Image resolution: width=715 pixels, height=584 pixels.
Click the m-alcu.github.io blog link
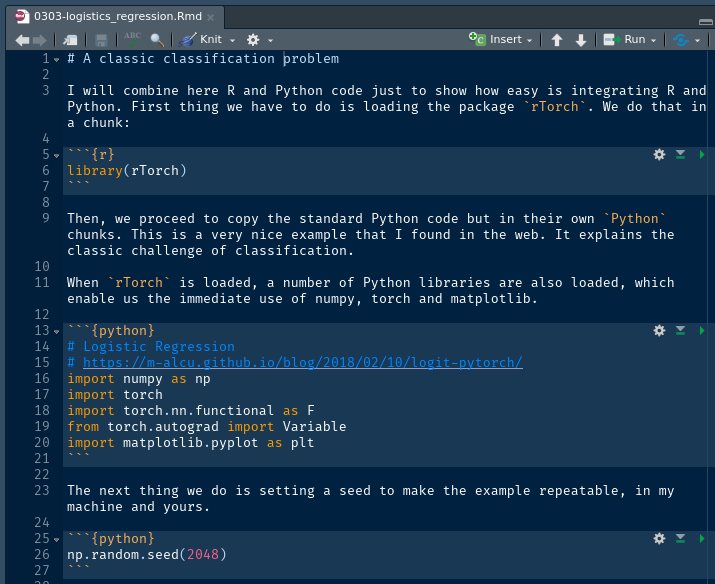pos(302,363)
